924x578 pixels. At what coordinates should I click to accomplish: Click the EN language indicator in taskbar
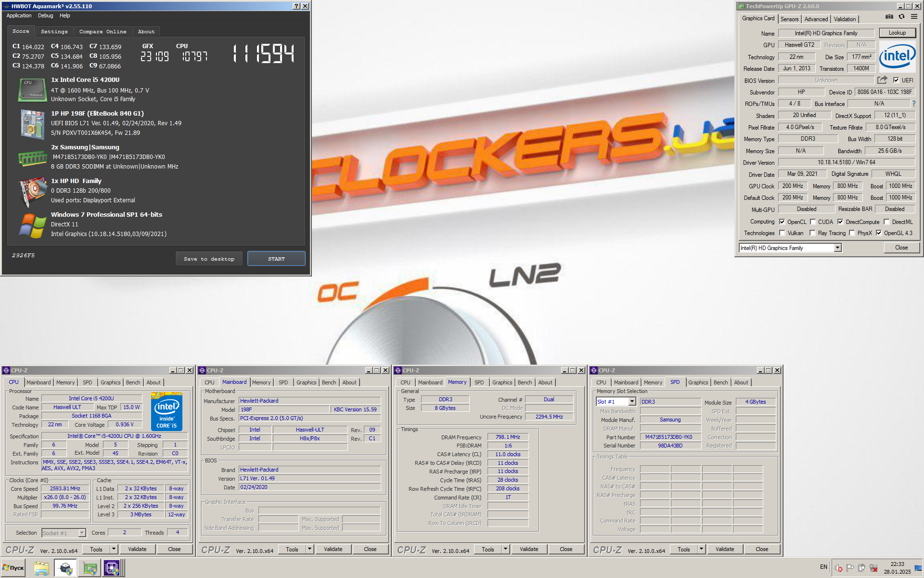[824, 567]
